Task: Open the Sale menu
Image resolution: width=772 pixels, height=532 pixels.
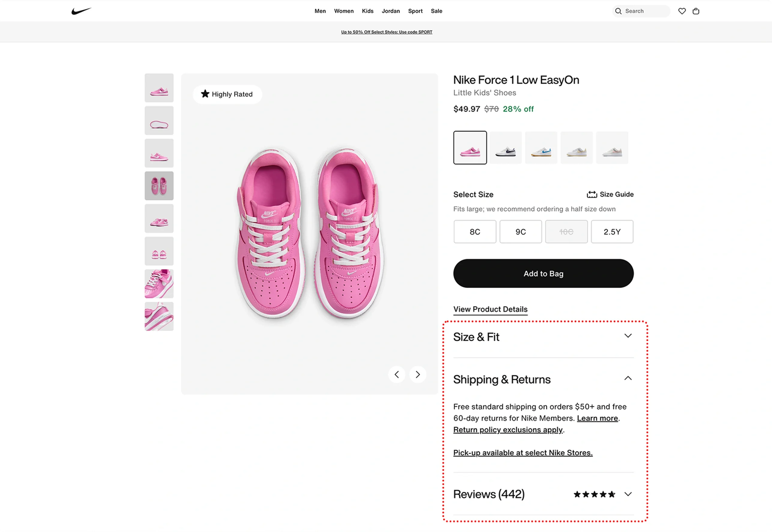Action: (x=436, y=11)
